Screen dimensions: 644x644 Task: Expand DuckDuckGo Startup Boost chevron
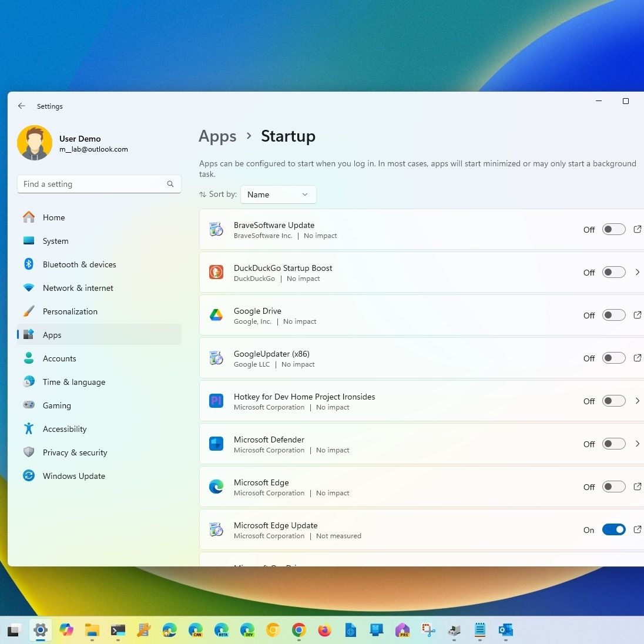[637, 272]
